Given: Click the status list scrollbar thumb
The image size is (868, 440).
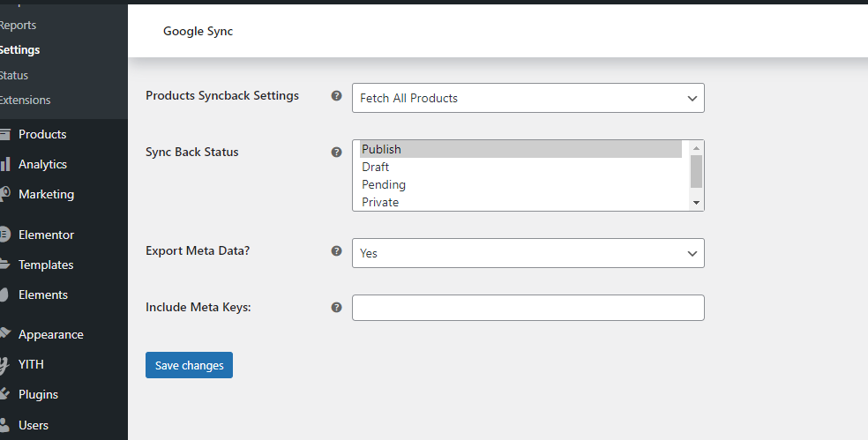Looking at the screenshot, I should [696, 172].
